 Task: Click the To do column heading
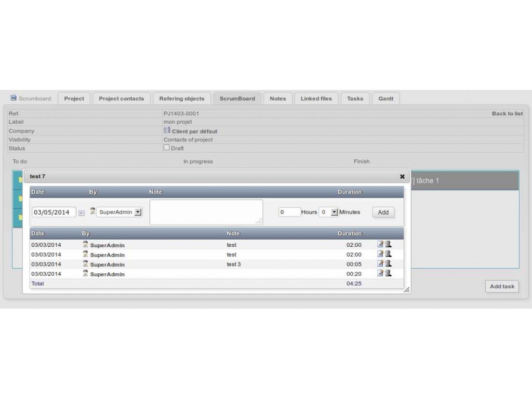[x=20, y=162]
